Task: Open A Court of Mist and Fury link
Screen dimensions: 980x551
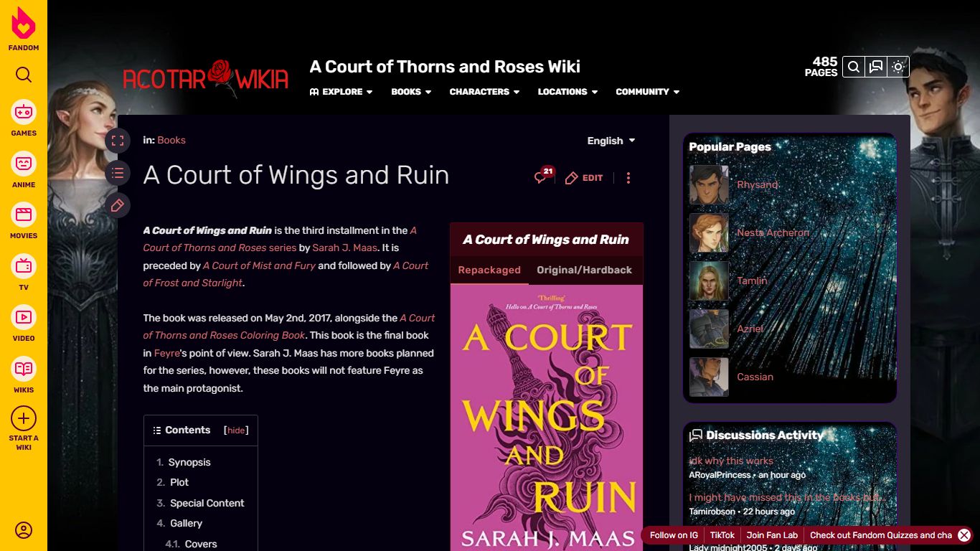Action: [259, 265]
